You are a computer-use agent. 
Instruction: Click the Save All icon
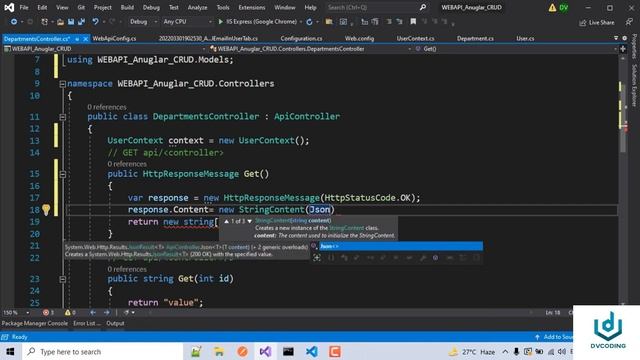pyautogui.click(x=81, y=22)
